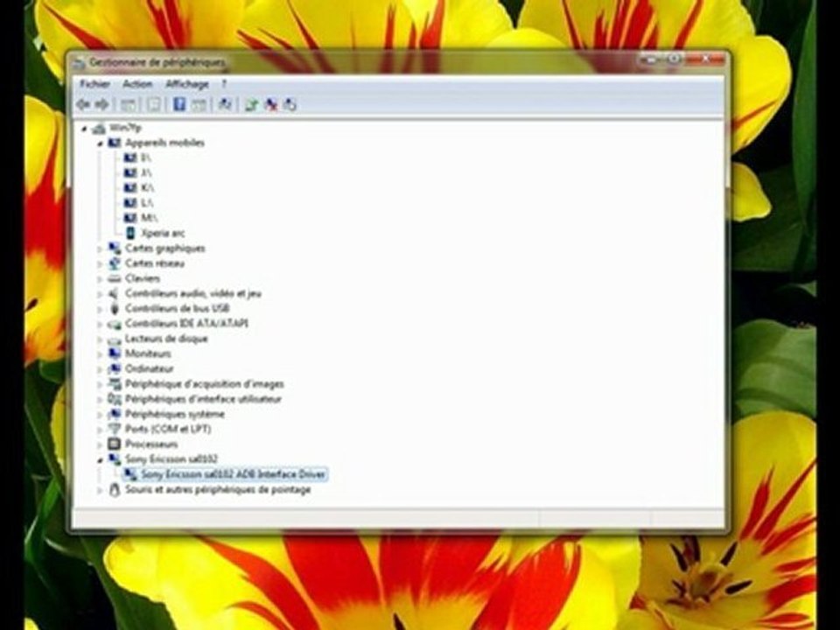Click the green Update driver icon
Screen dimensions: 840x630
251,104
